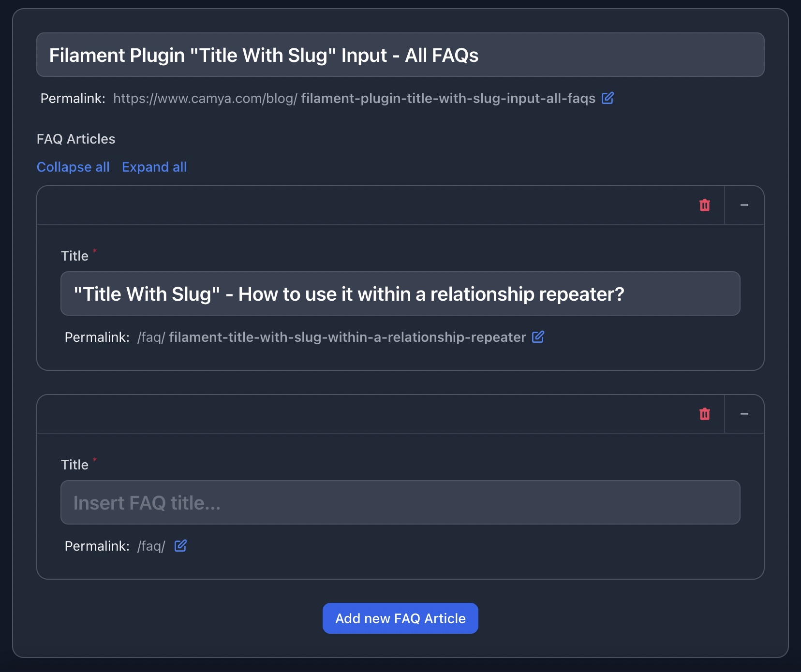Focus the first FAQ title input
Screen dimensions: 801x672
tap(400, 293)
